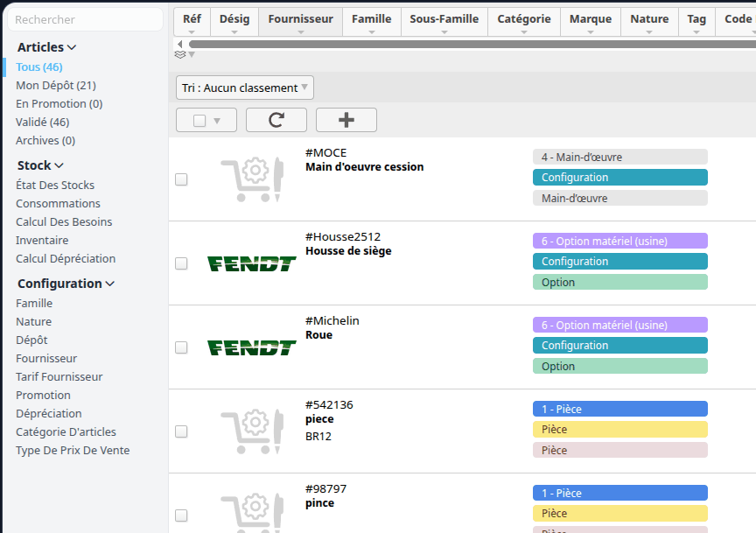Tick the checkbox for Housse de siège
The height and width of the screenshot is (533, 756).
coord(181,263)
